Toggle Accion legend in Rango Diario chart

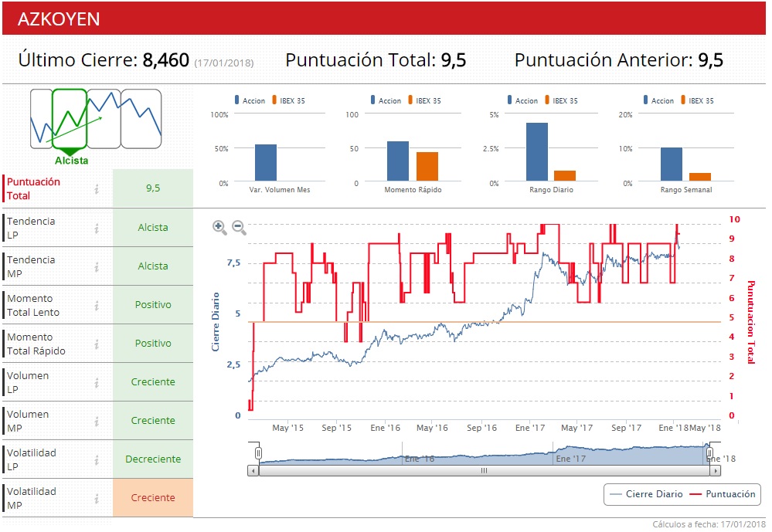tap(522, 100)
